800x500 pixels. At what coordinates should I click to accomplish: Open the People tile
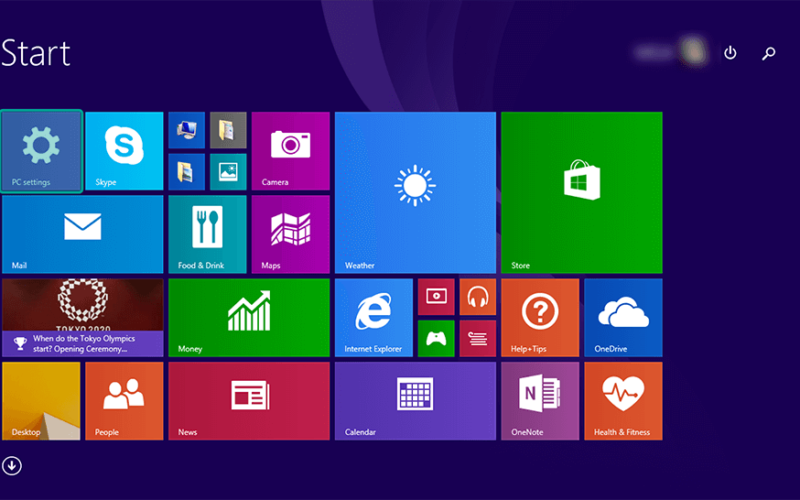coord(124,401)
